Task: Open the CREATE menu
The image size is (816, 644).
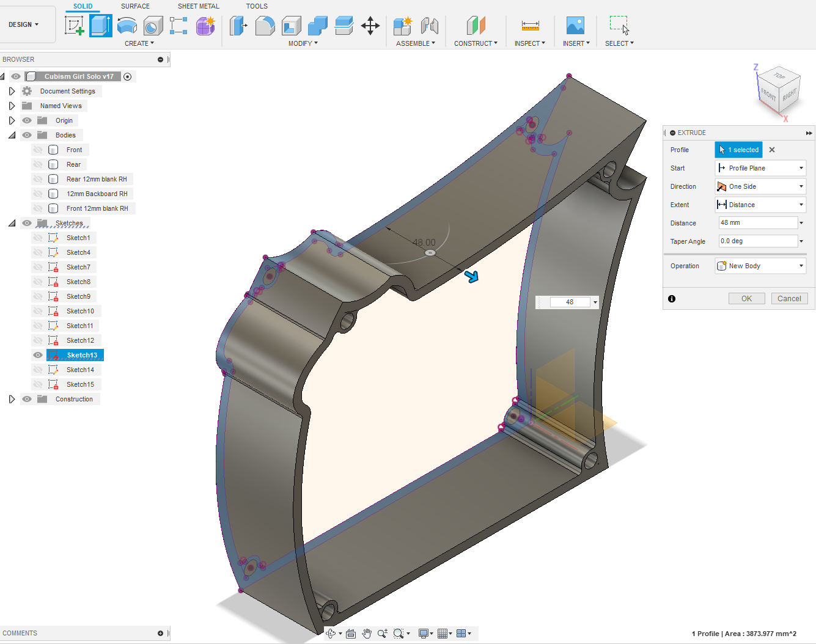Action: tap(139, 43)
